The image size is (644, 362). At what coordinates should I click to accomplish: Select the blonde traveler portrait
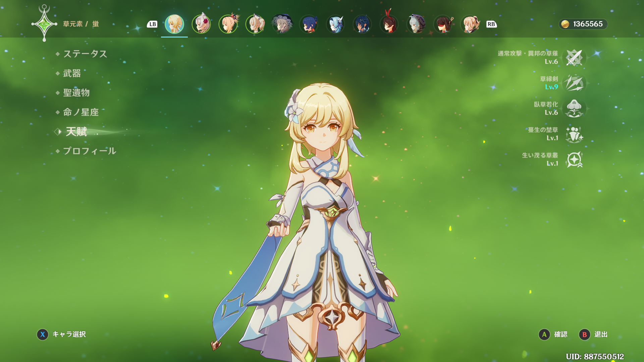174,24
